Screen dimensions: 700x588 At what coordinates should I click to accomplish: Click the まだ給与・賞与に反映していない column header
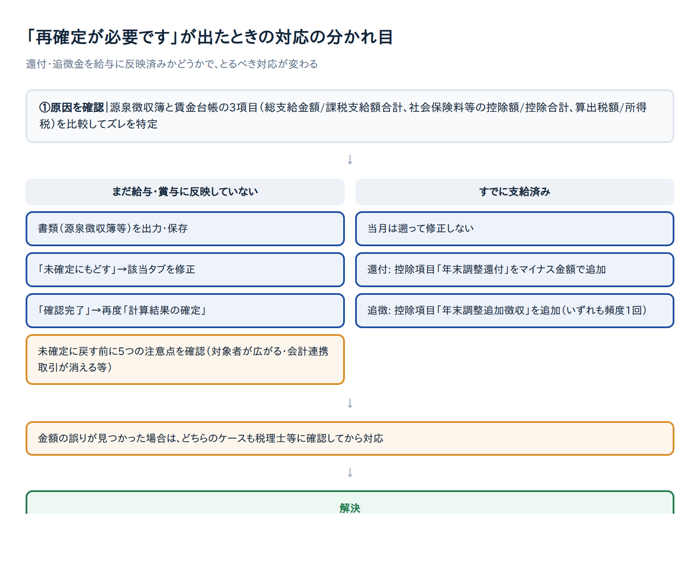click(x=185, y=192)
